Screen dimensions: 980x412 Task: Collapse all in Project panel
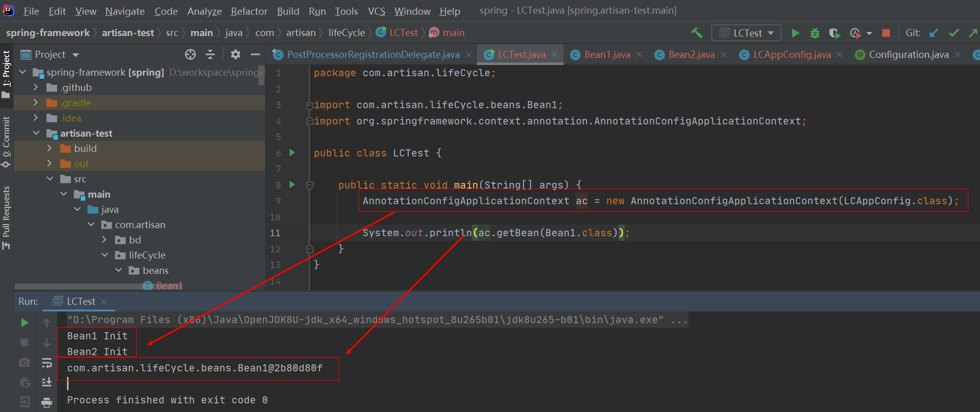tap(210, 54)
